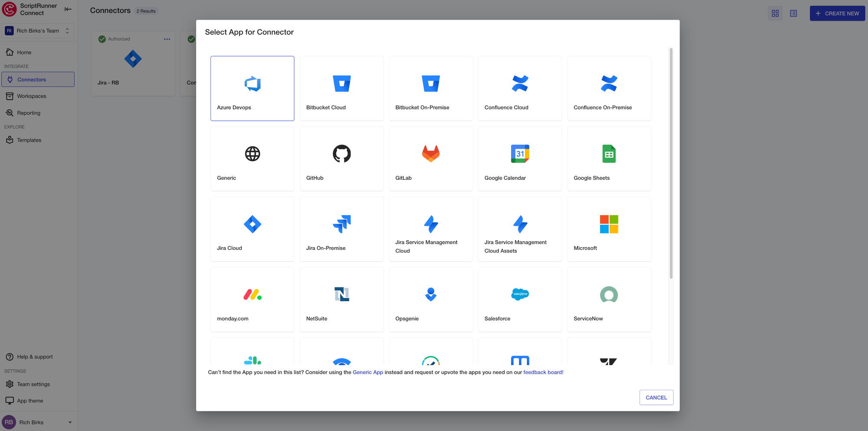Open the Rich Birks's Team switcher
Screen dimensions: 868x431
tap(38, 31)
